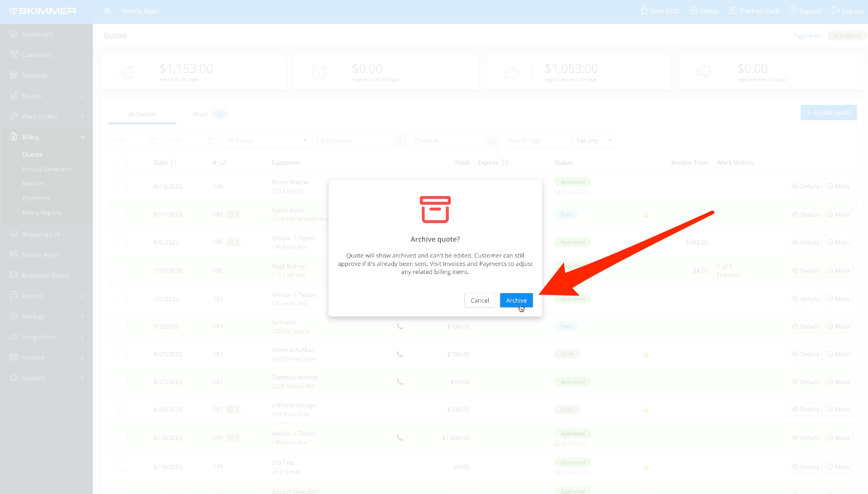This screenshot has width=868, height=494.
Task: Open Customers from the sidebar
Action: [x=37, y=55]
